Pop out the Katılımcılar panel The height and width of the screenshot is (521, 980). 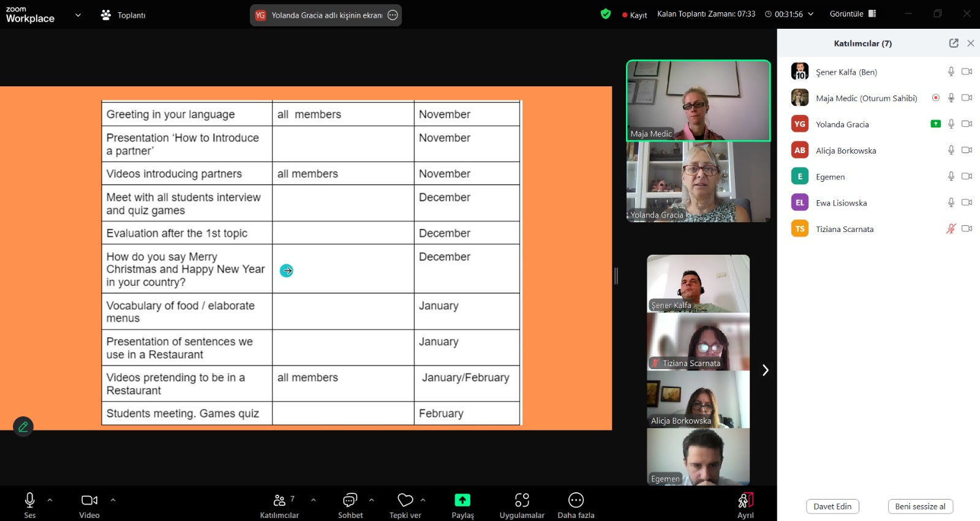[954, 43]
